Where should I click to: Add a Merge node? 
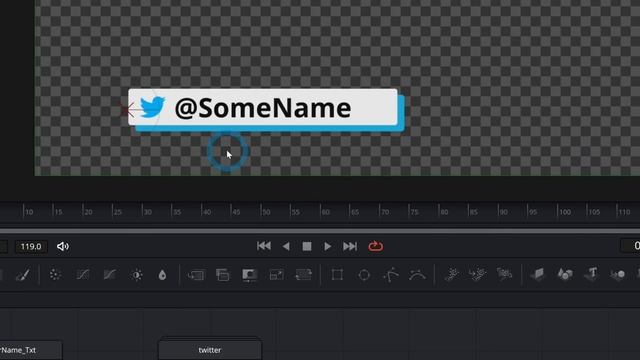[196, 275]
